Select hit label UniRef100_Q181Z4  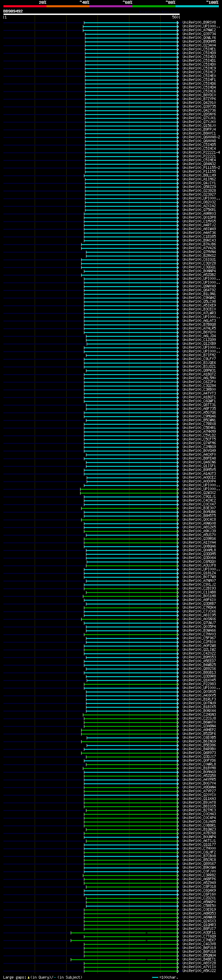(199, 573)
